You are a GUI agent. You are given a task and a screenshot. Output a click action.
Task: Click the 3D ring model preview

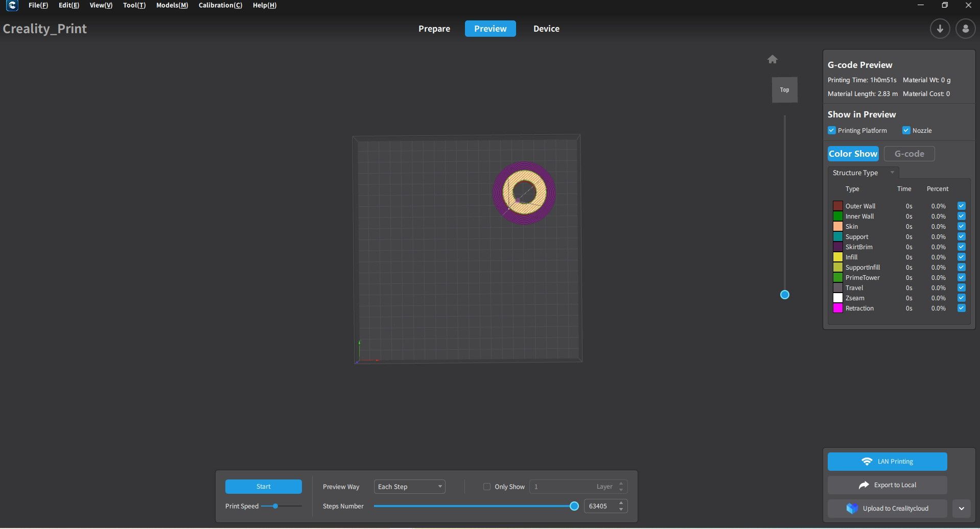click(x=524, y=193)
